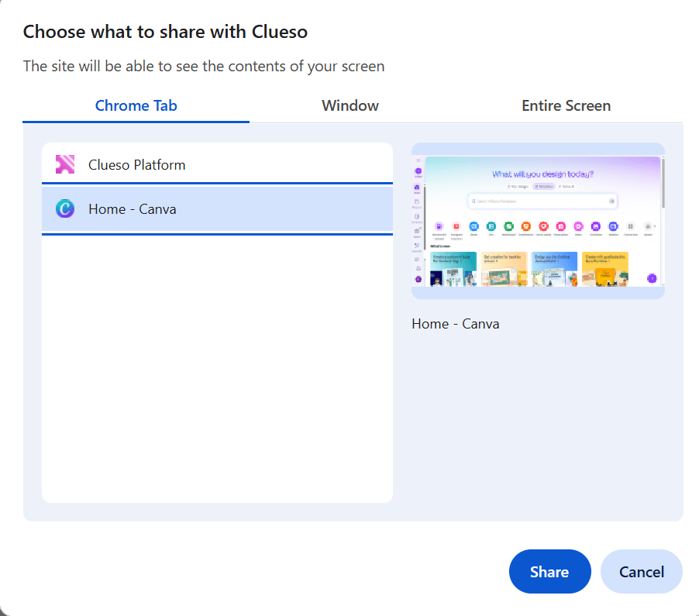Open the Entire Screen tab
Viewport: 699px width, 616px height.
566,105
